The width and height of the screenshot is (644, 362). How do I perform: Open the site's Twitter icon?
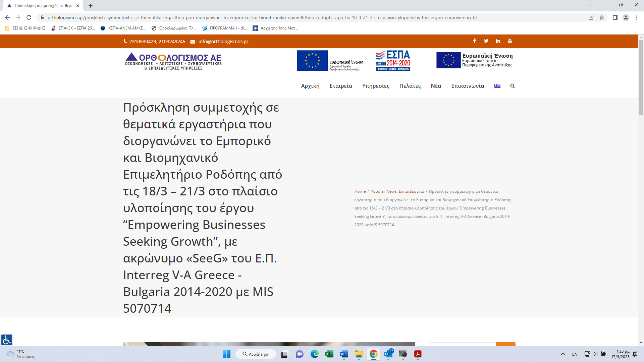coord(486,41)
